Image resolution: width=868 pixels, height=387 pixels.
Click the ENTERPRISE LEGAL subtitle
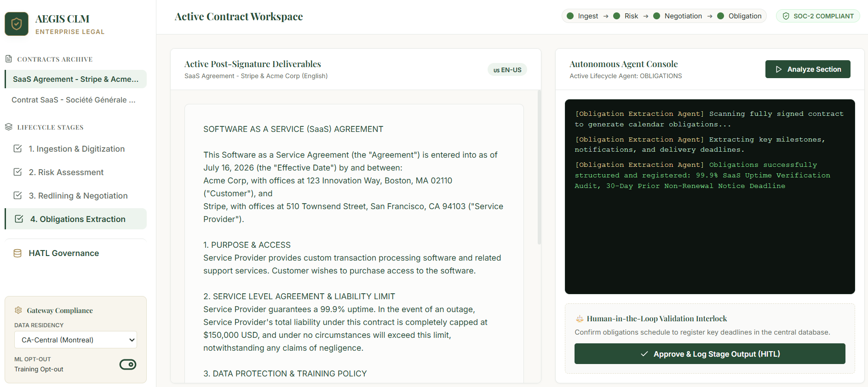coord(70,32)
